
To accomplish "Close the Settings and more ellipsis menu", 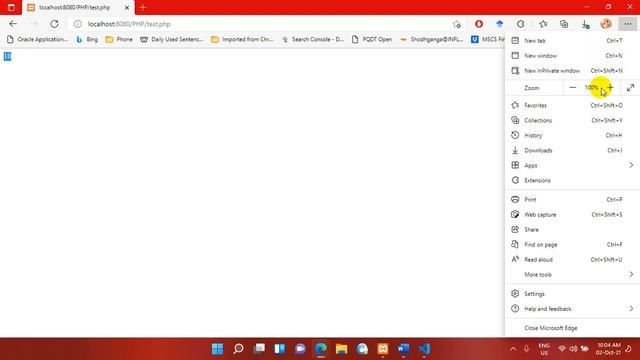I will (627, 24).
